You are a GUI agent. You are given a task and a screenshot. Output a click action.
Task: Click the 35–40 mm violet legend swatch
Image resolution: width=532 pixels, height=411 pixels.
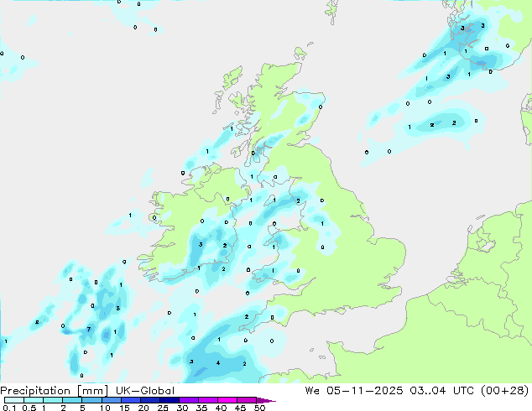click(x=207, y=400)
